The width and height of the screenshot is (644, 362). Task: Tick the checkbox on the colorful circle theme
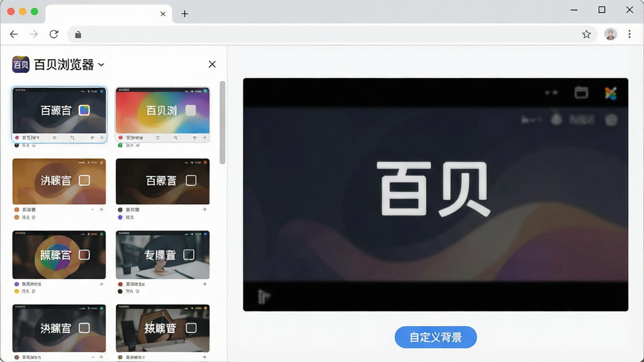[84, 255]
